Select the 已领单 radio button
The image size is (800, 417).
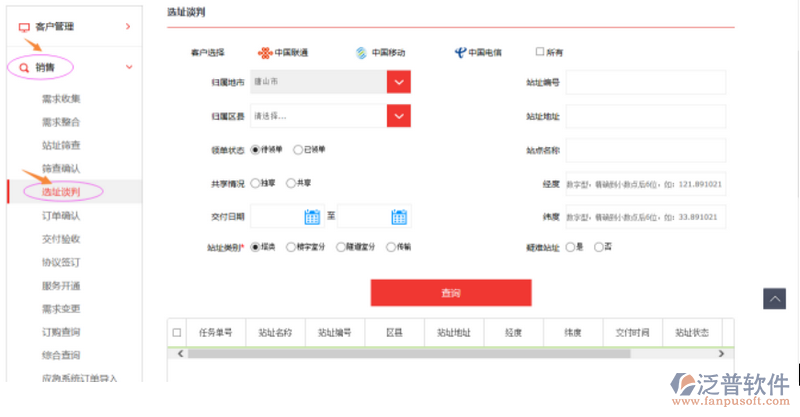coord(298,150)
